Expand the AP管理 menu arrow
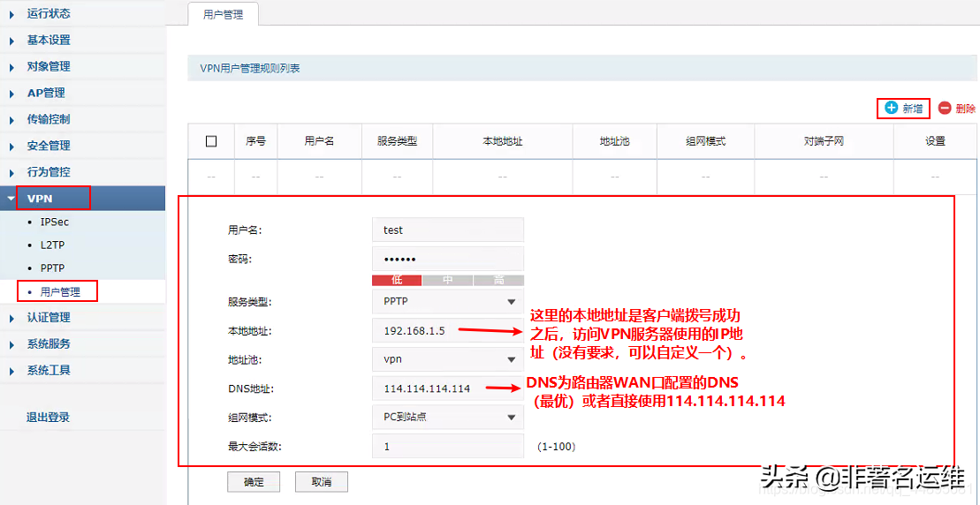This screenshot has height=505, width=980. pos(11,94)
